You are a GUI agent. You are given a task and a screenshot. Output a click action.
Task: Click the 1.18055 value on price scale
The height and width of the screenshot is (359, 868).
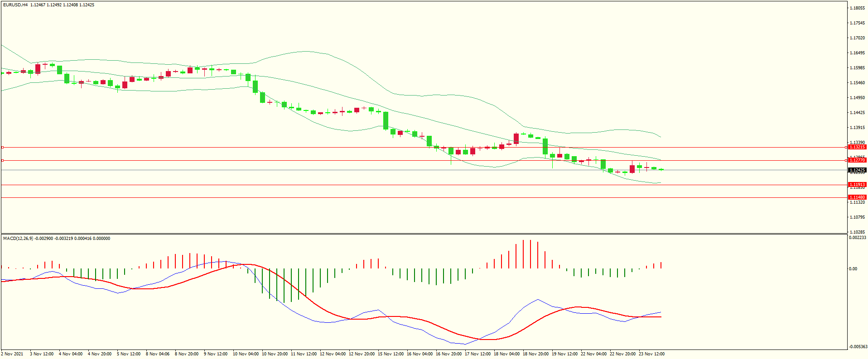857,8
